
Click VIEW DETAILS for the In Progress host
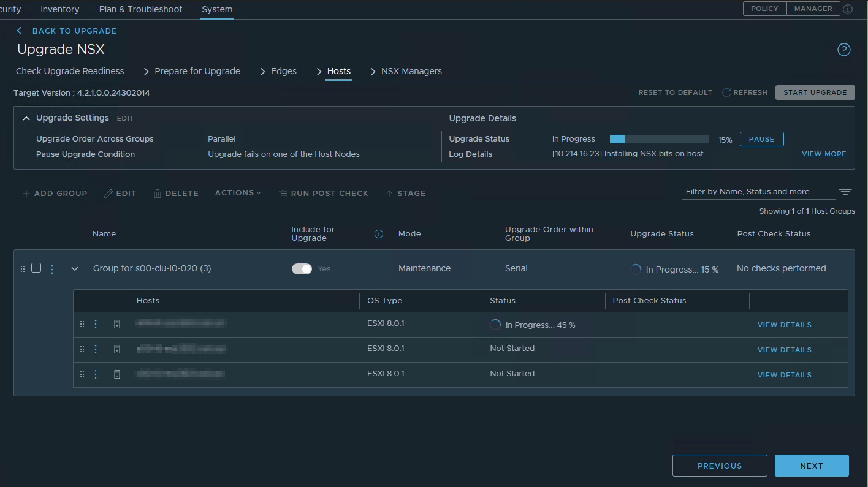(785, 325)
